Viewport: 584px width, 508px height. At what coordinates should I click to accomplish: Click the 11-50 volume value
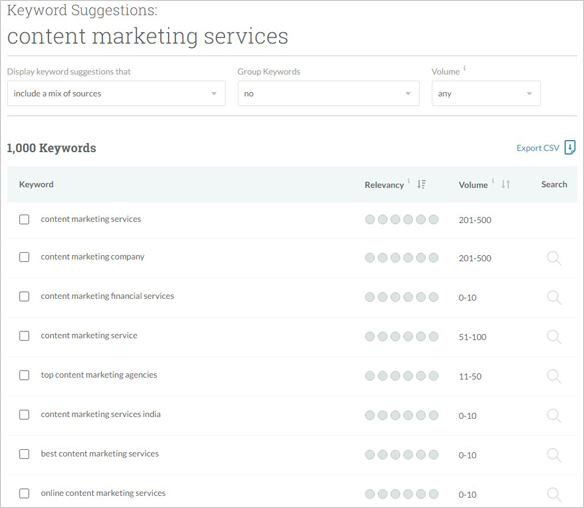click(x=470, y=377)
